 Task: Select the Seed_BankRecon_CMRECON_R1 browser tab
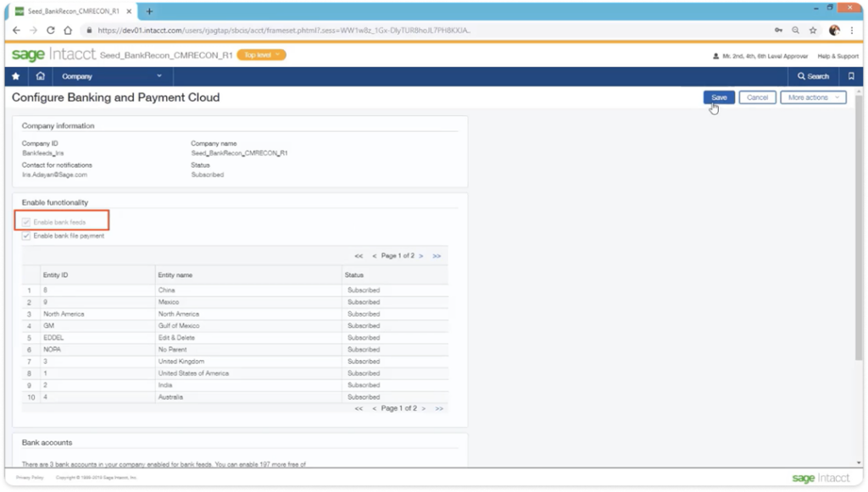[72, 11]
